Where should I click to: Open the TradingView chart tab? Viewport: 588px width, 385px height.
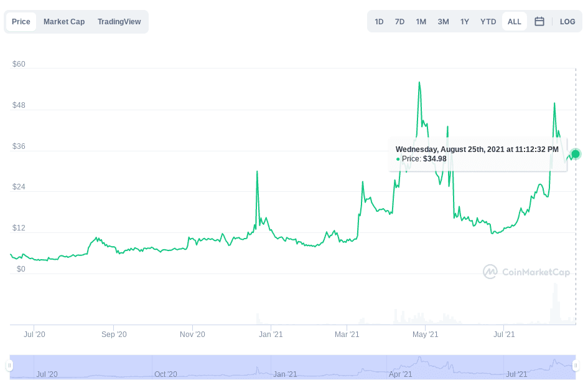click(119, 21)
